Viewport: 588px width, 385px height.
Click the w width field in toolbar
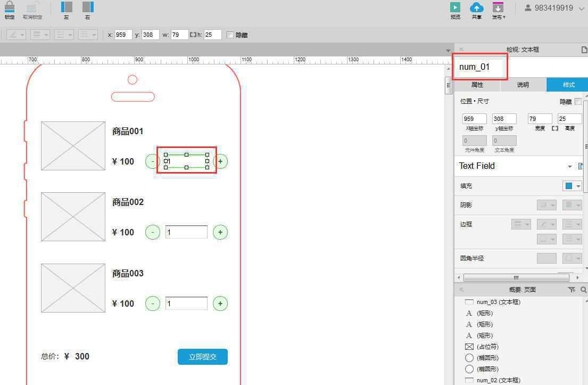pyautogui.click(x=179, y=35)
